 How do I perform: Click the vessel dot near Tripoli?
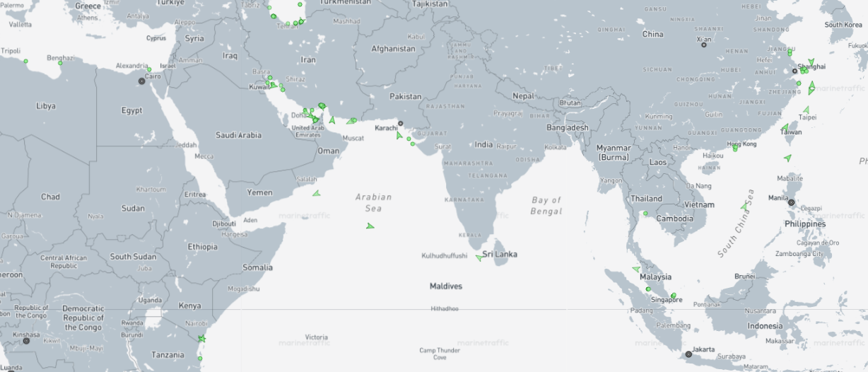[x=25, y=62]
